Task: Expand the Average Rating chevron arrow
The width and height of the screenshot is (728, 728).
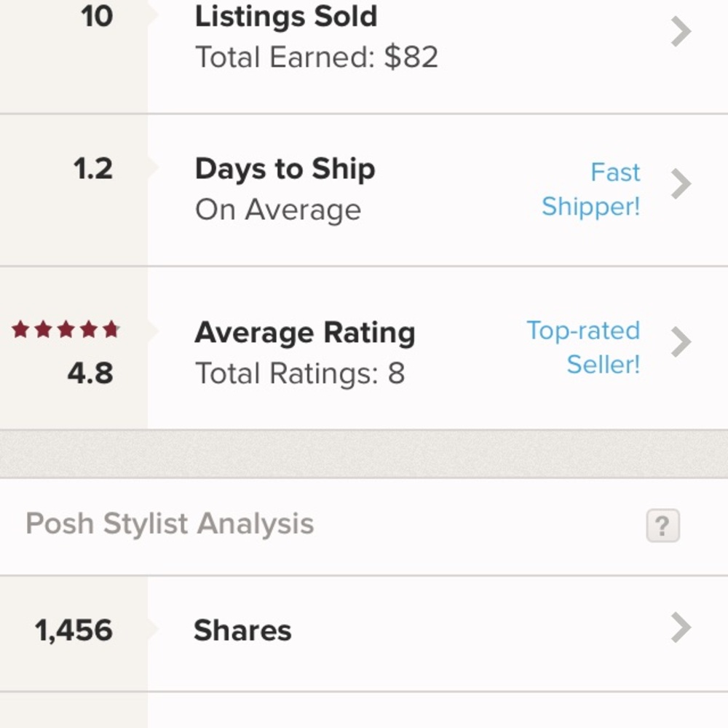Action: [681, 342]
